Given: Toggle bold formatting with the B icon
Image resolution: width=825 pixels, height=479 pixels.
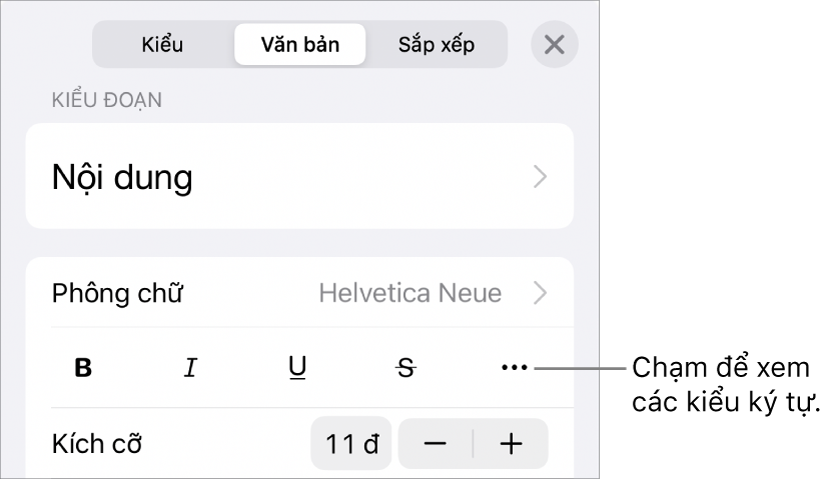Looking at the screenshot, I should [x=83, y=367].
